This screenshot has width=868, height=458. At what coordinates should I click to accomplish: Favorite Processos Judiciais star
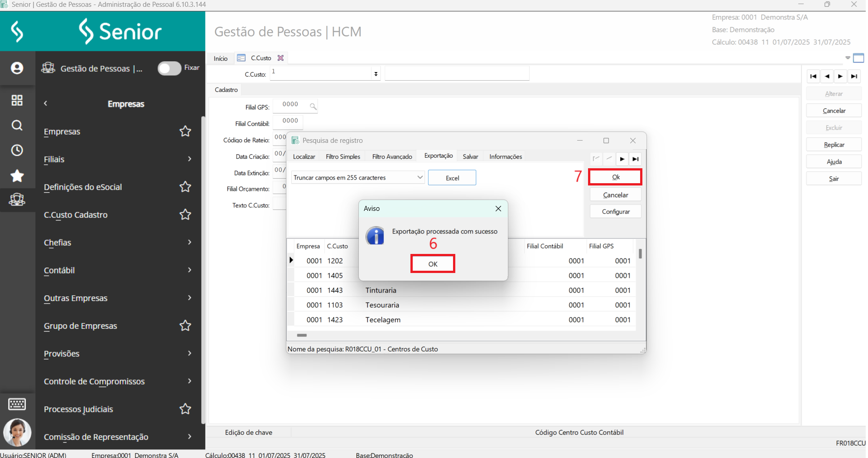click(x=185, y=409)
